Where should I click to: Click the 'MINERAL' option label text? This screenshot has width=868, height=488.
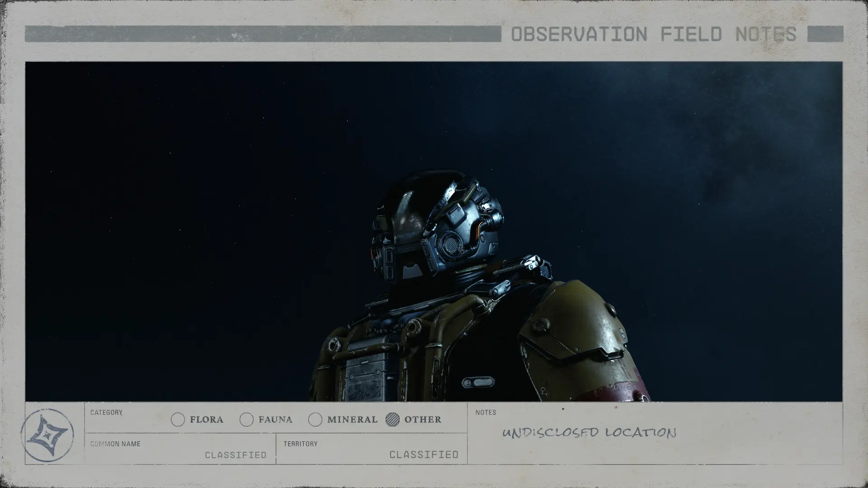[x=352, y=420]
